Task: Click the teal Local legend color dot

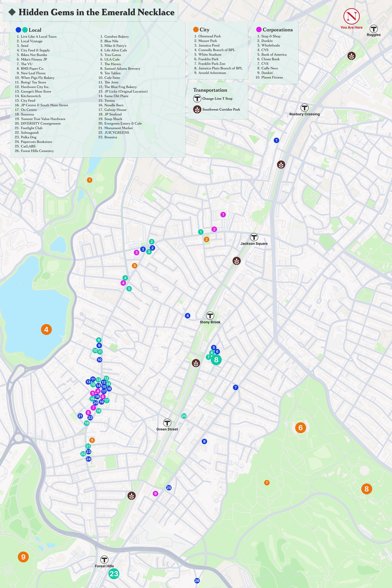Action: tap(25, 30)
